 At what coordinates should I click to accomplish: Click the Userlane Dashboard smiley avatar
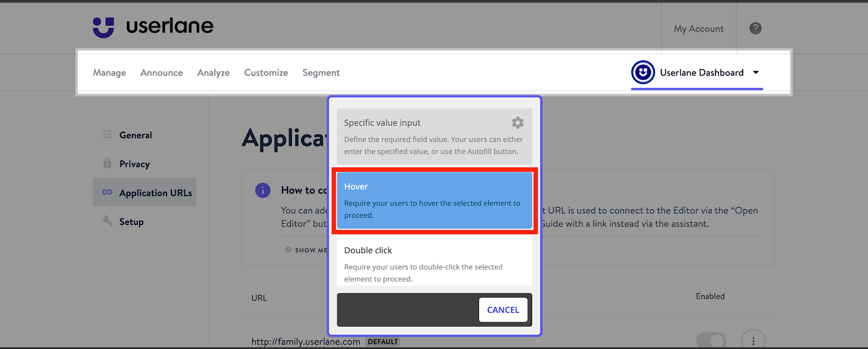tap(643, 73)
